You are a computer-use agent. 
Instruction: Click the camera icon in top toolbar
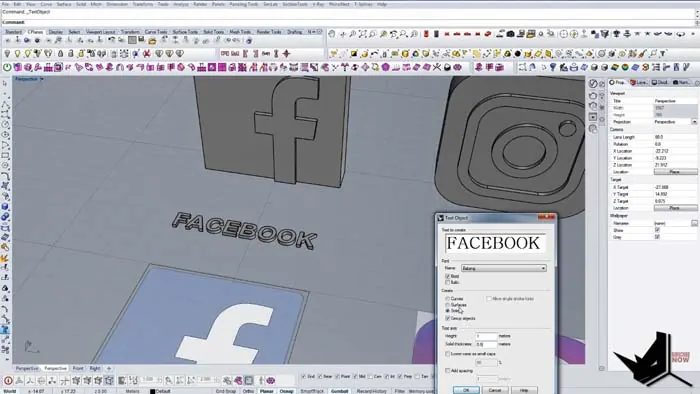(510, 34)
